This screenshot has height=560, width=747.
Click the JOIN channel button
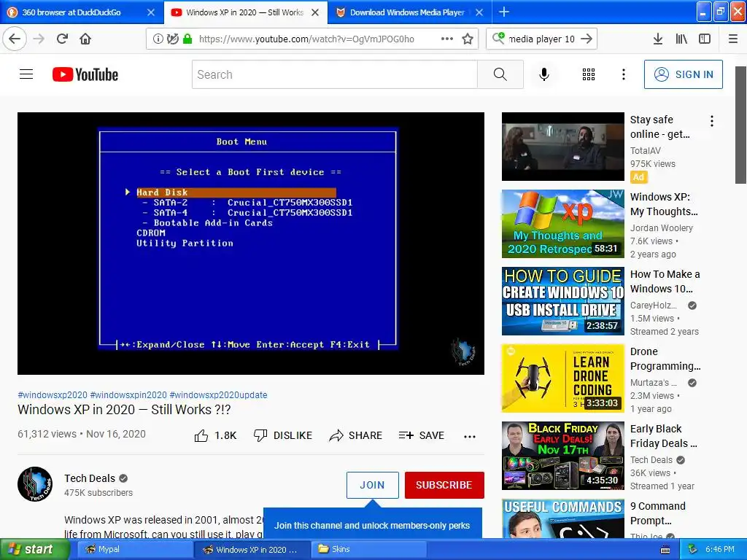[373, 485]
